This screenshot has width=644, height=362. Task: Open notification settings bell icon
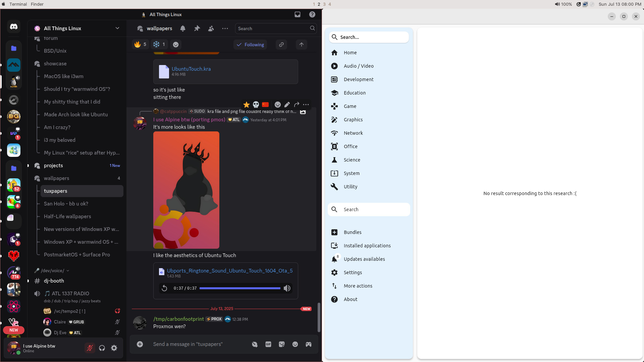183,28
